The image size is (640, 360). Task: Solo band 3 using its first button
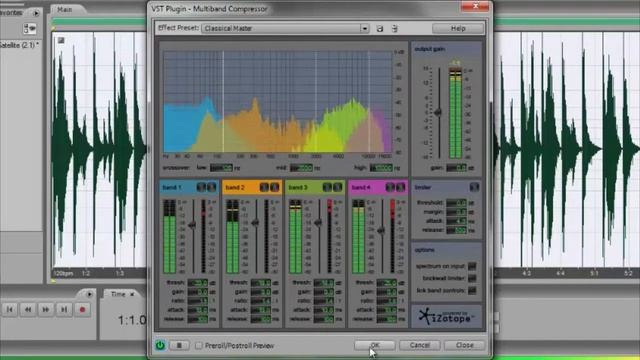click(327, 187)
